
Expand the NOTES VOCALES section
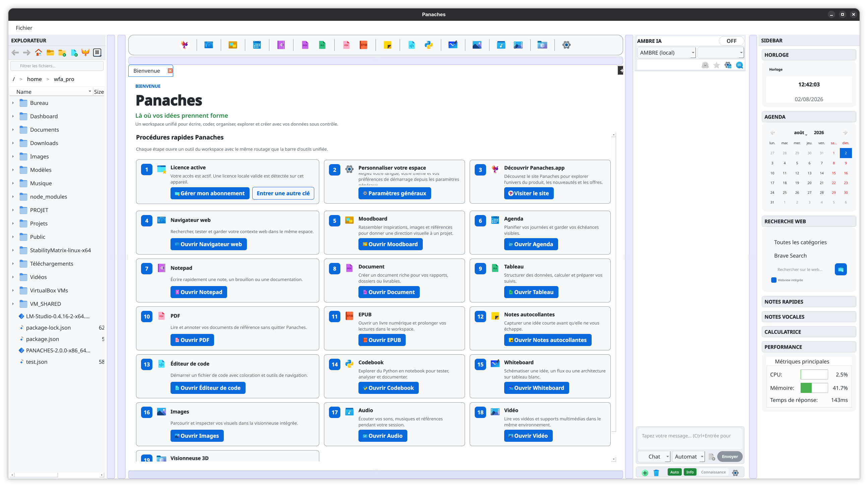tap(809, 317)
